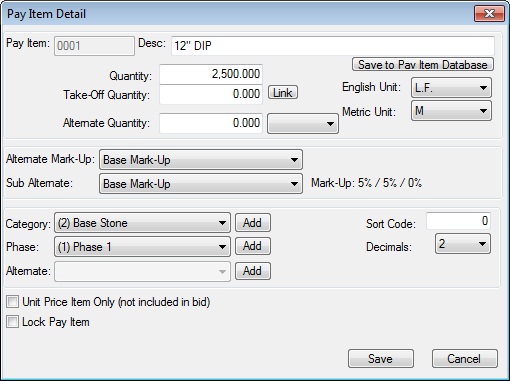Click the Pay Item Detail window title
The image size is (510, 381).
pyautogui.click(x=46, y=14)
